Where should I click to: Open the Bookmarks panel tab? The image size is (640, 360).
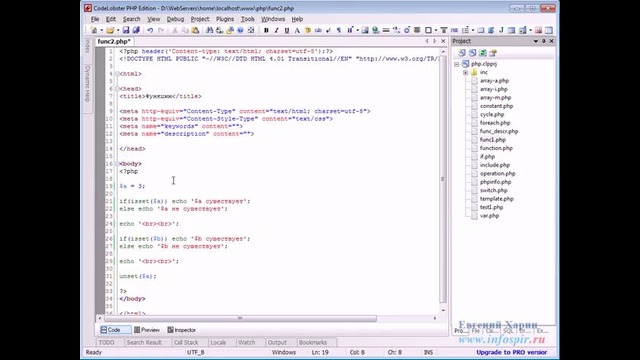pos(313,342)
